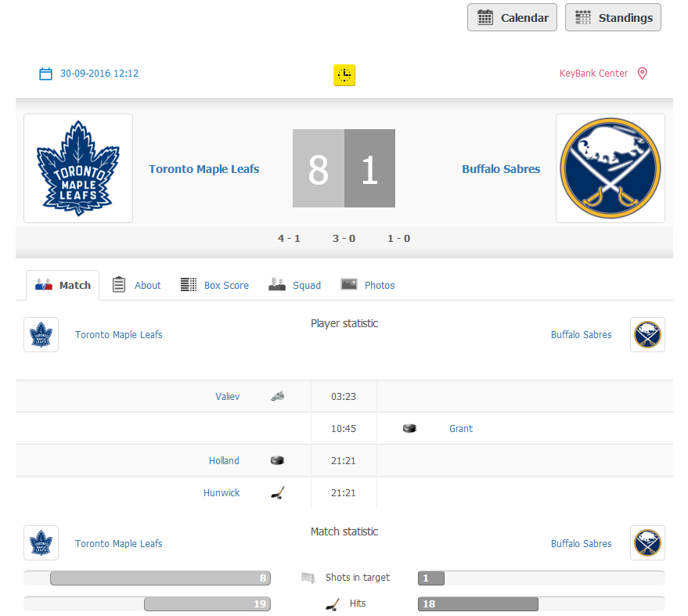Open the KeyBank Center venue link
The height and width of the screenshot is (616, 688).
[x=593, y=74]
